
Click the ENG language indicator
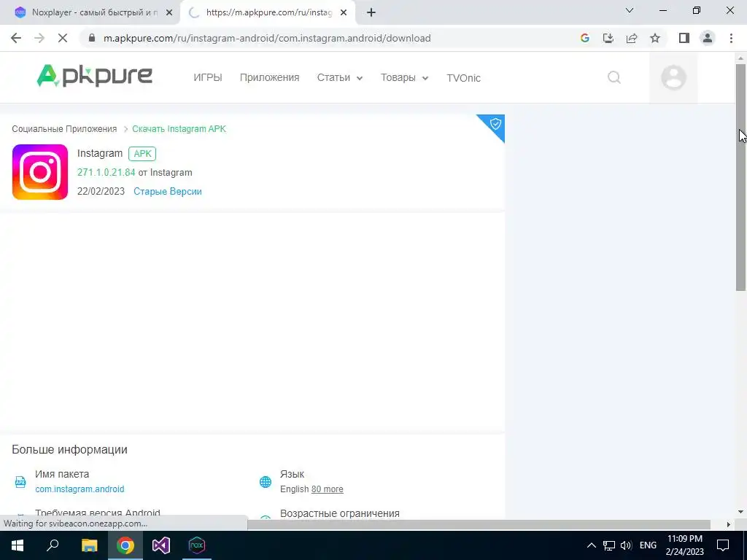pos(648,545)
